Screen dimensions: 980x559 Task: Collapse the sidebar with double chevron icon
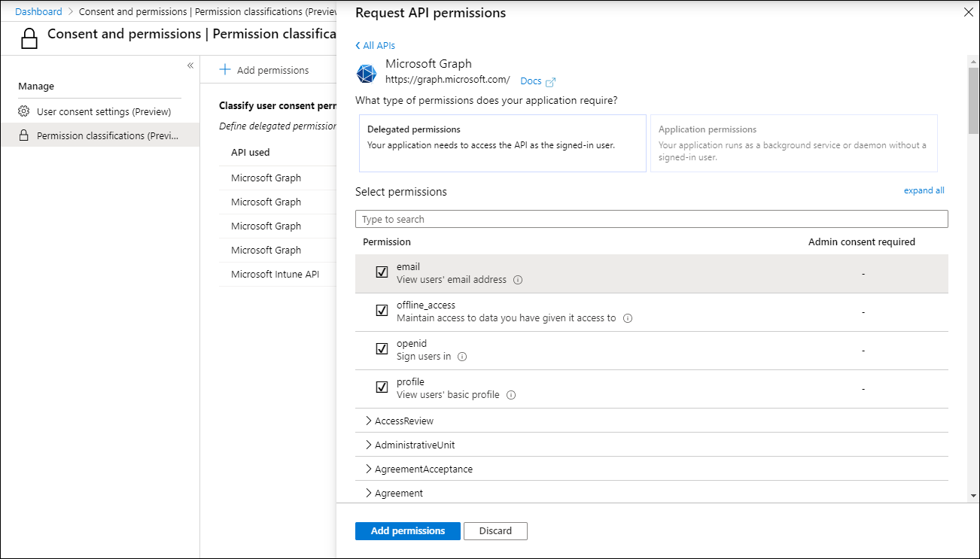[190, 65]
